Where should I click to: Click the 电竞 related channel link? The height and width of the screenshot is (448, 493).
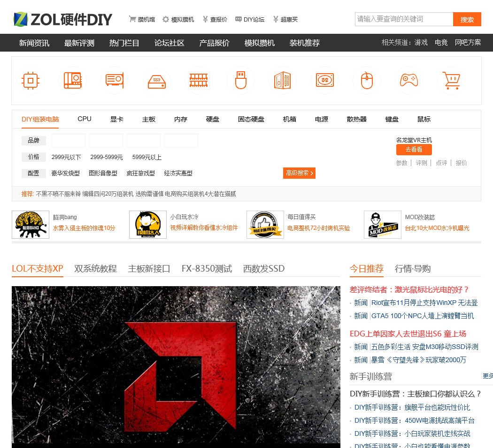click(x=441, y=42)
